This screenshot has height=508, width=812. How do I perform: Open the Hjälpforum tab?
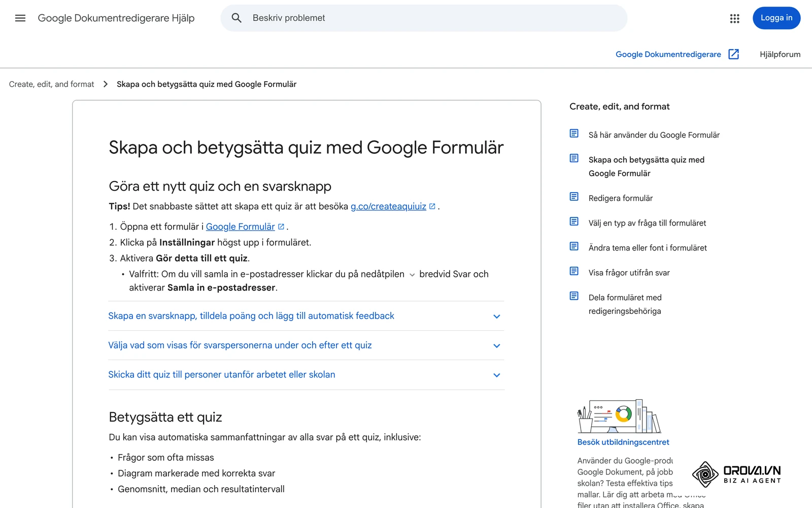coord(780,54)
